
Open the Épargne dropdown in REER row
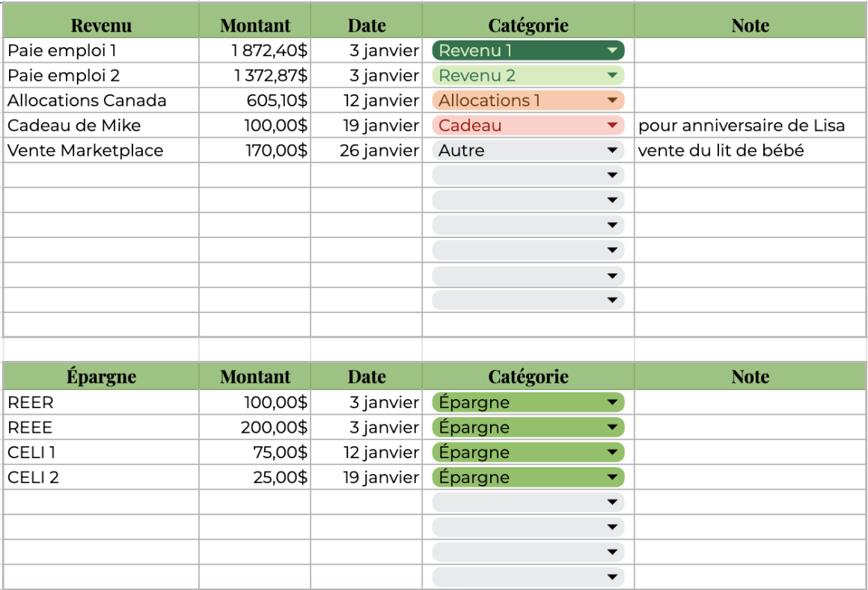[x=612, y=403]
